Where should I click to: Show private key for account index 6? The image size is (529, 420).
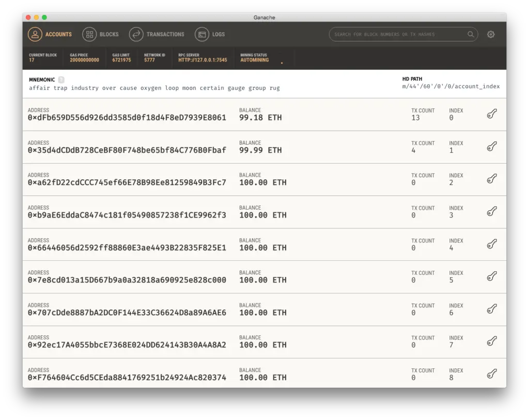point(492,309)
